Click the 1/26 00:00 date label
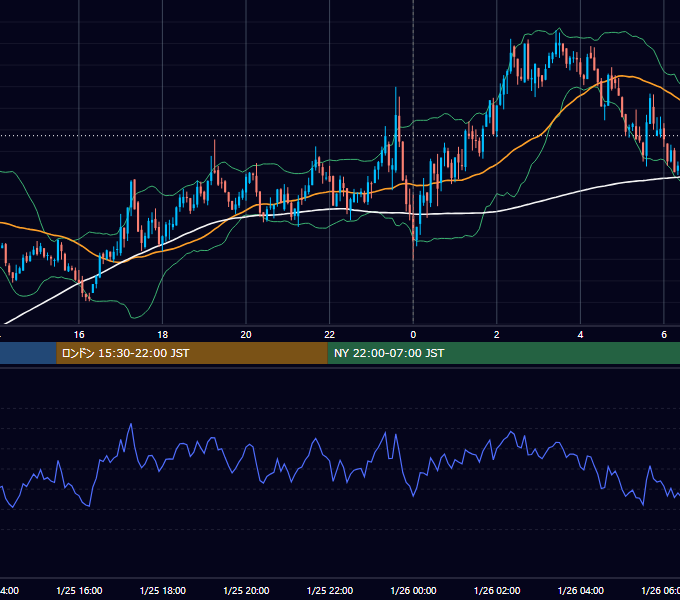Image resolution: width=680 pixels, height=600 pixels. (413, 591)
